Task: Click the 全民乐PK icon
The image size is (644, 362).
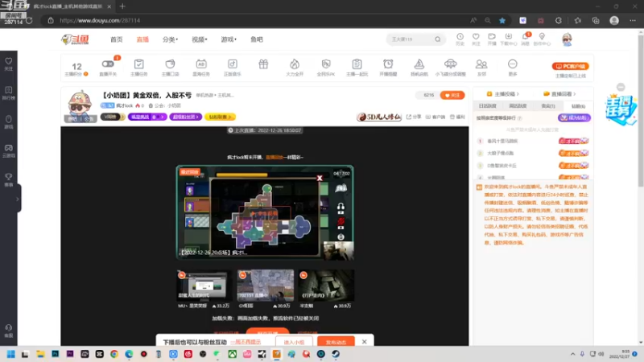Action: tap(326, 64)
